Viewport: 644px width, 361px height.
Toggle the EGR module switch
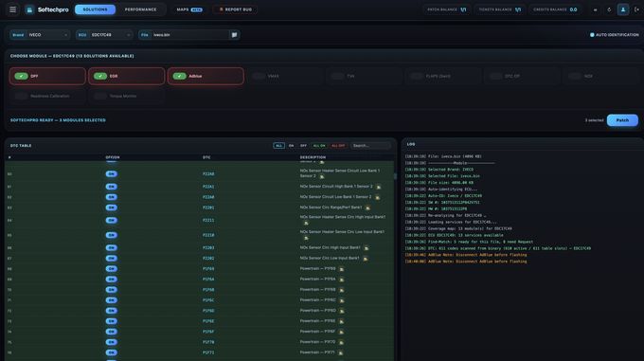click(100, 76)
